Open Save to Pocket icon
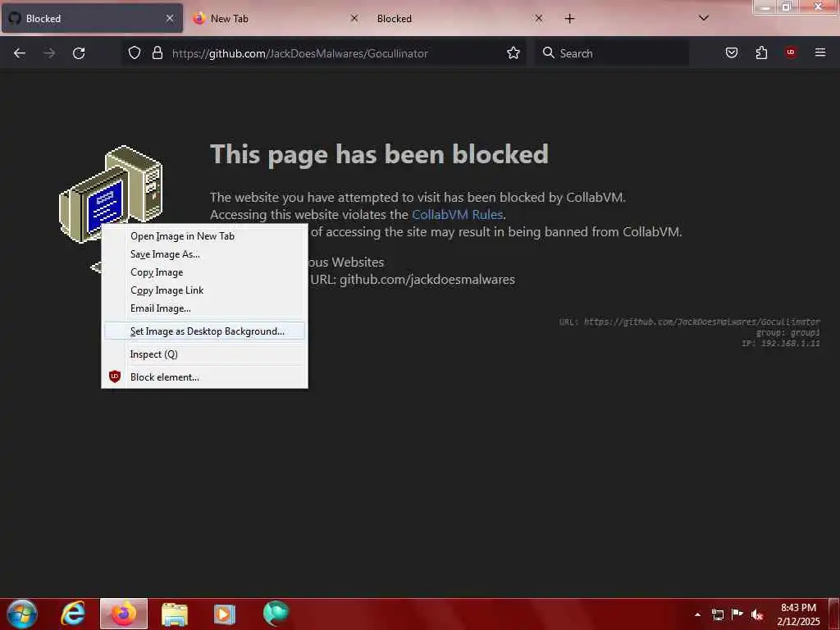Screen dimensions: 840x630 click(732, 53)
